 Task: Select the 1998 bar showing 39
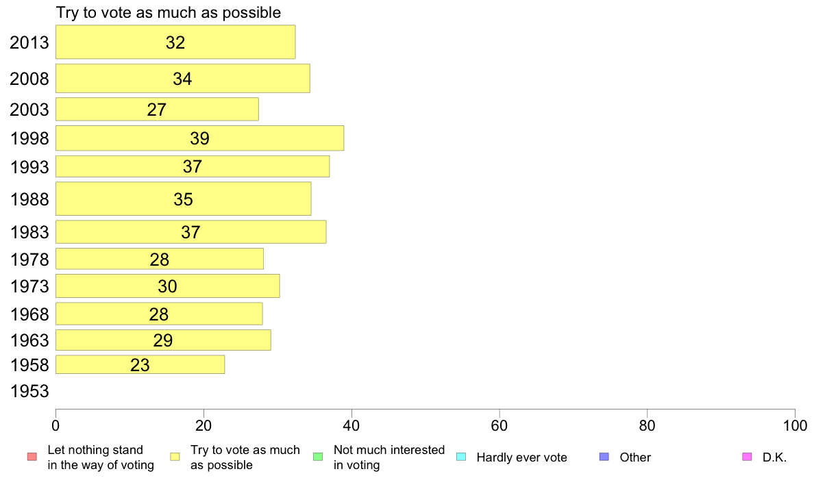(x=200, y=138)
